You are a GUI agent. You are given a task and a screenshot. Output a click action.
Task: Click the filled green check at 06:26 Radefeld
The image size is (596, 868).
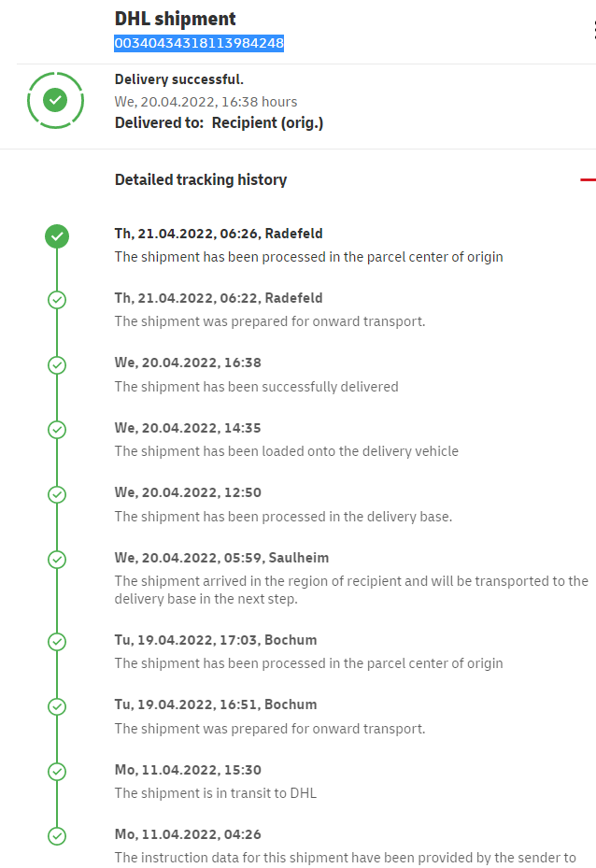point(57,235)
